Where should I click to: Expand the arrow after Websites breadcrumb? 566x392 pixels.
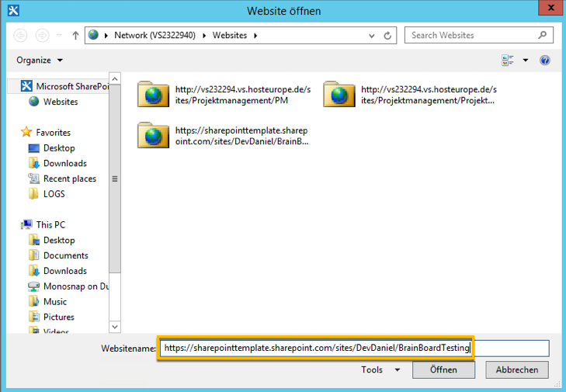click(x=255, y=36)
